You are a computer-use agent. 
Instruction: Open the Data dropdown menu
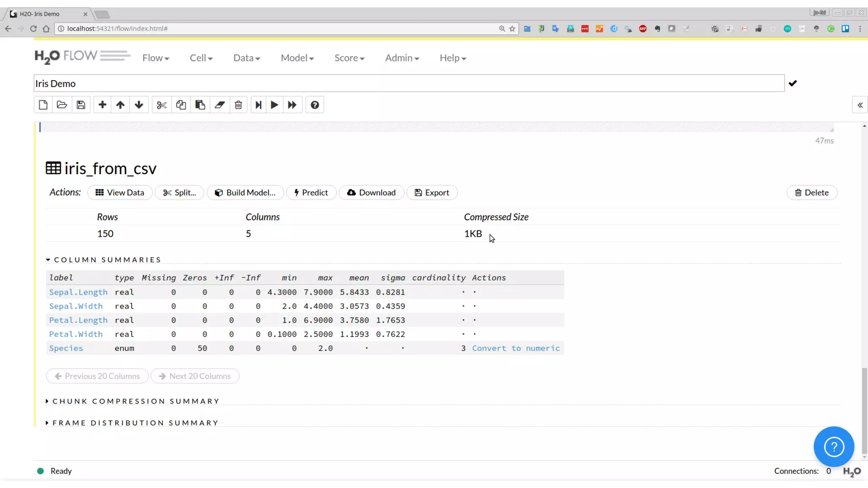coord(246,58)
